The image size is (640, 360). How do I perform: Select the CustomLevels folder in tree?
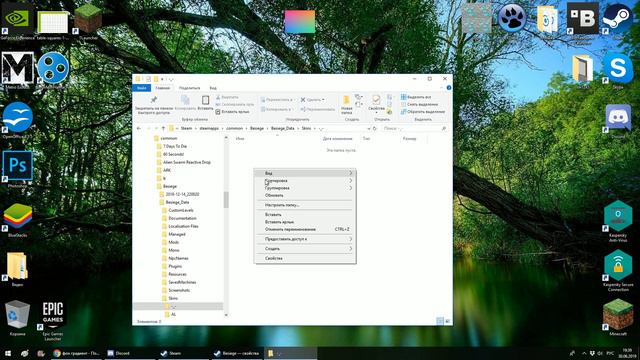click(181, 211)
